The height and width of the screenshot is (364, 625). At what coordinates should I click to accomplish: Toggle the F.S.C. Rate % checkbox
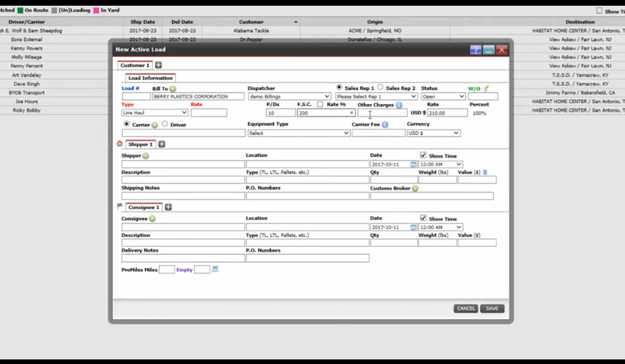click(320, 104)
